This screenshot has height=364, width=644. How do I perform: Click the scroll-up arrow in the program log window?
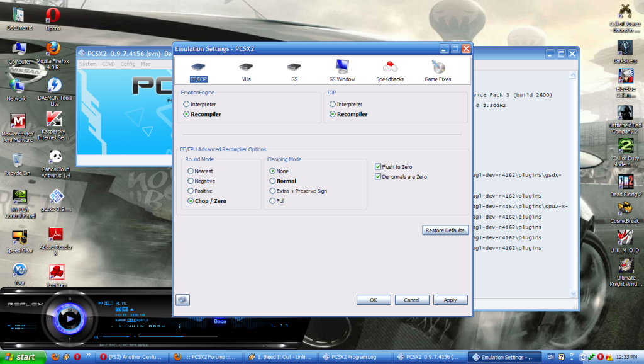click(574, 75)
